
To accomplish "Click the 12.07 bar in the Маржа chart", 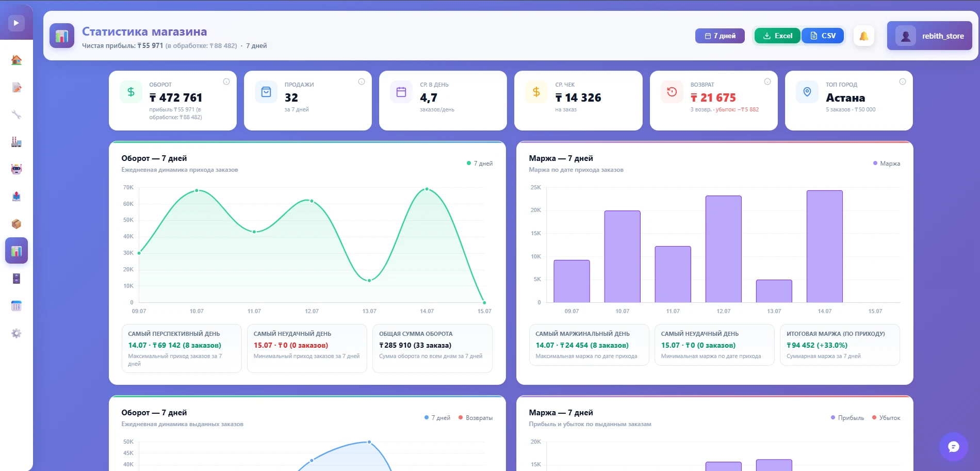I will pos(724,249).
